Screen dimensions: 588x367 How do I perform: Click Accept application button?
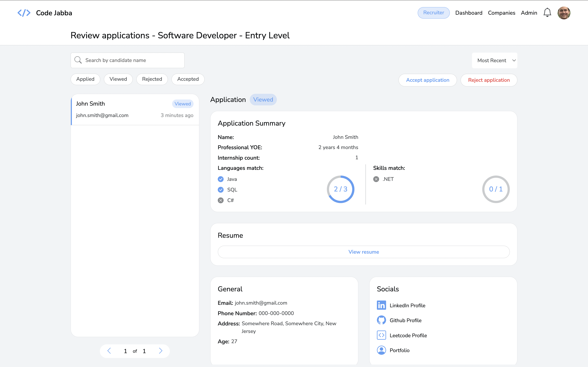pos(427,80)
